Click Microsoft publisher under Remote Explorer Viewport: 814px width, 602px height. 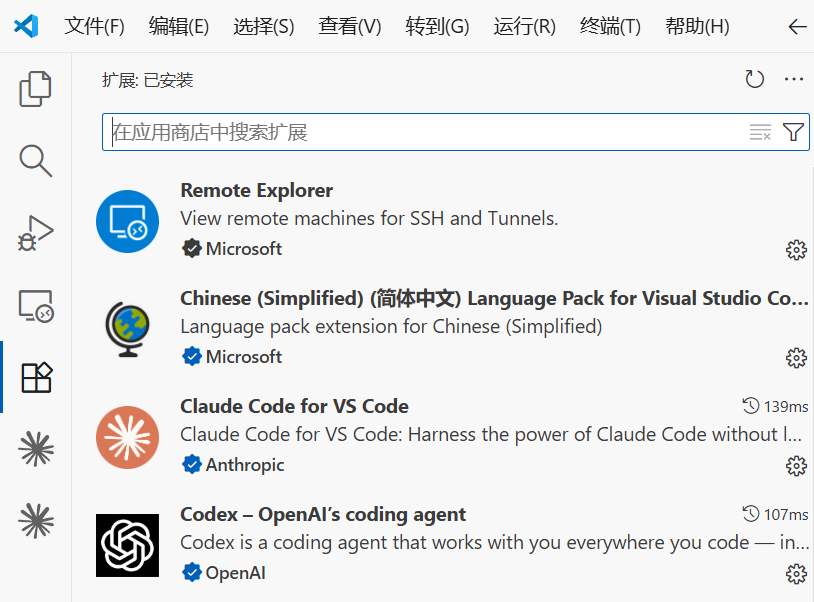coord(243,249)
